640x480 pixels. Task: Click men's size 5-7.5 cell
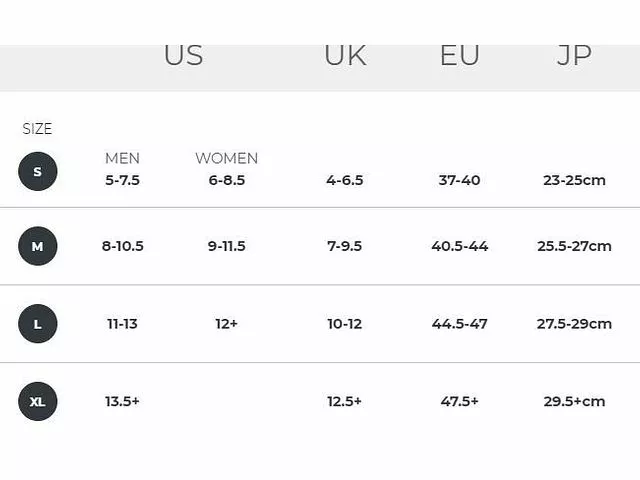[x=122, y=181]
